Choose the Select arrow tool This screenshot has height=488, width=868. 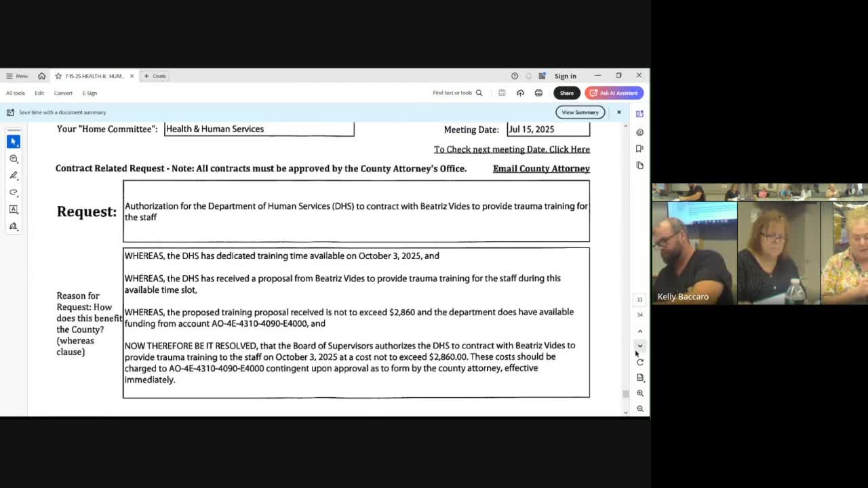coord(14,141)
